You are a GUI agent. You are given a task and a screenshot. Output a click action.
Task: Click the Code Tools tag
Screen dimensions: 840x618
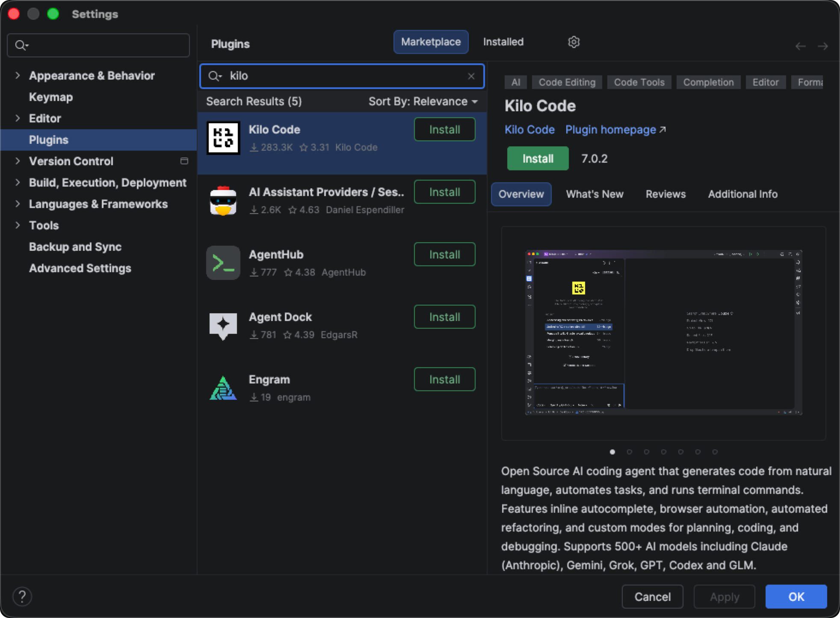click(639, 82)
